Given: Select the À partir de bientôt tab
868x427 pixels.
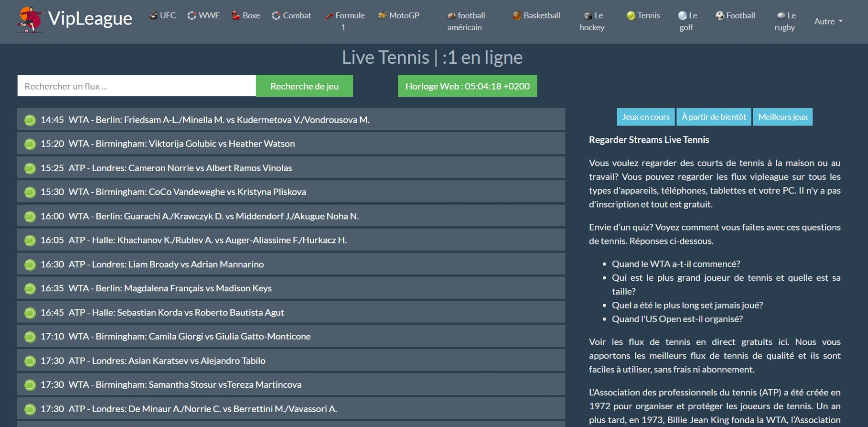Looking at the screenshot, I should point(714,117).
